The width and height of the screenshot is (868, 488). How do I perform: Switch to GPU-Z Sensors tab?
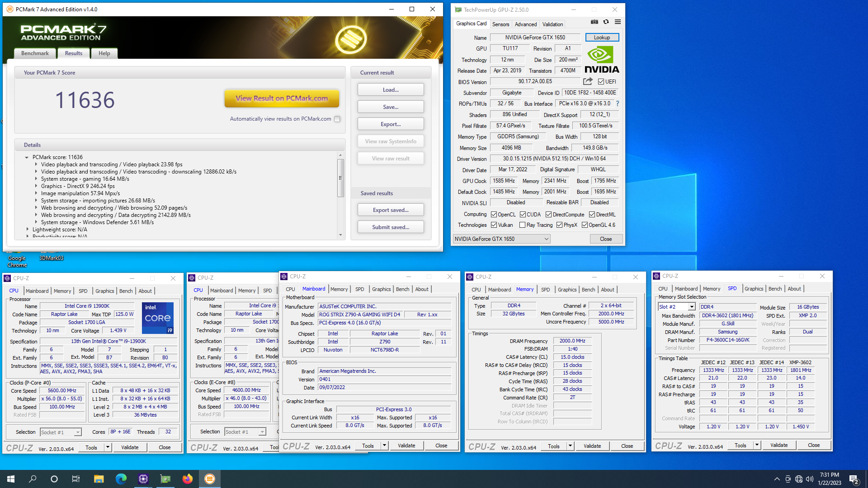500,24
